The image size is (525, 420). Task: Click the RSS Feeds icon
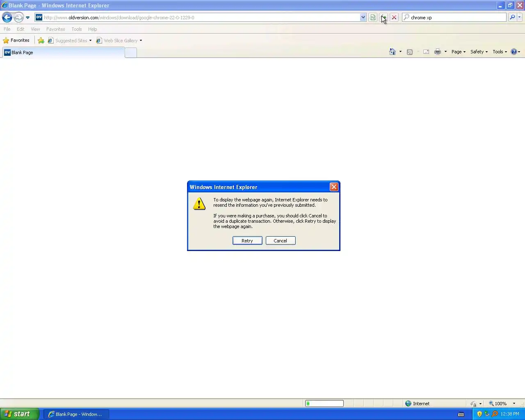click(409, 52)
